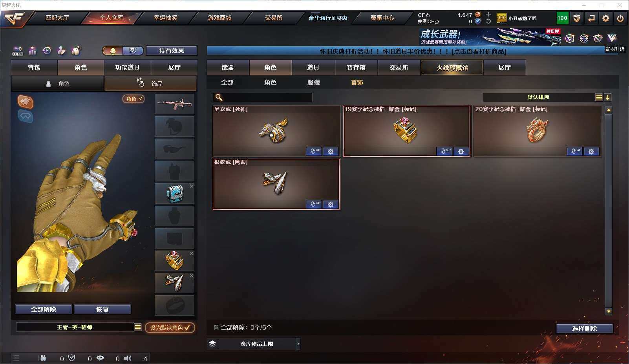Open the ranking podium icon
This screenshot has height=364, width=629.
point(32,51)
